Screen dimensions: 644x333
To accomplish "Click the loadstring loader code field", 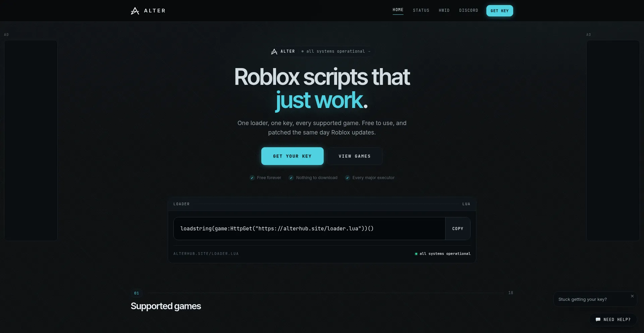I will click(309, 229).
